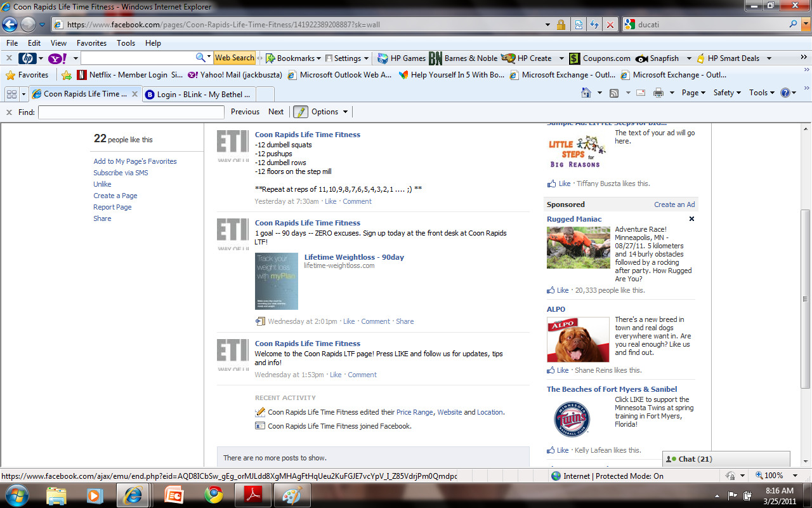Click the address bar refresh icon
The width and height of the screenshot is (812, 508).
click(x=594, y=25)
